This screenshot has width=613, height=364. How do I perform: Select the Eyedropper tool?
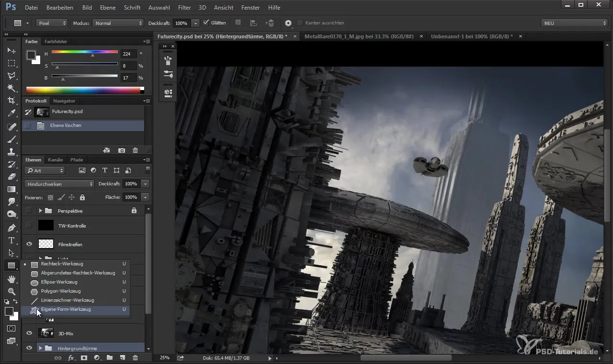(x=11, y=114)
